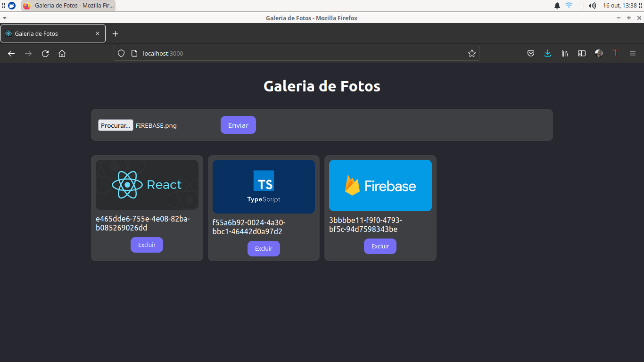
Task: Open the Firefox account avatar
Action: pyautogui.click(x=598, y=53)
